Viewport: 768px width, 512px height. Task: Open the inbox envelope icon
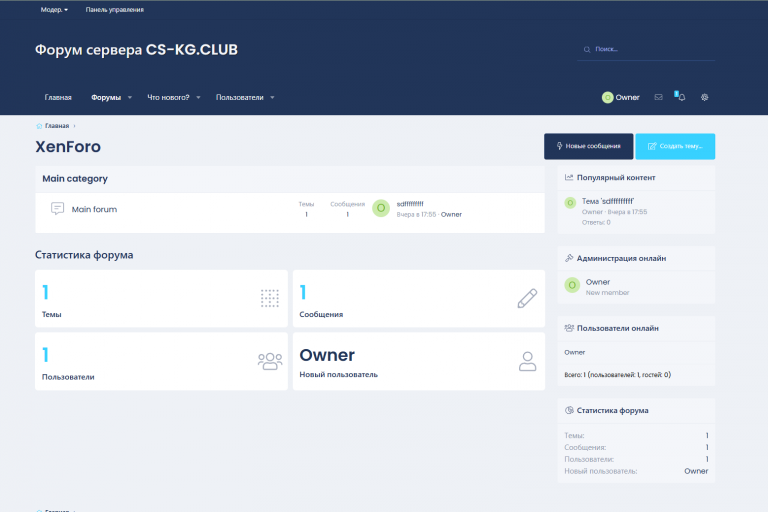[658, 97]
